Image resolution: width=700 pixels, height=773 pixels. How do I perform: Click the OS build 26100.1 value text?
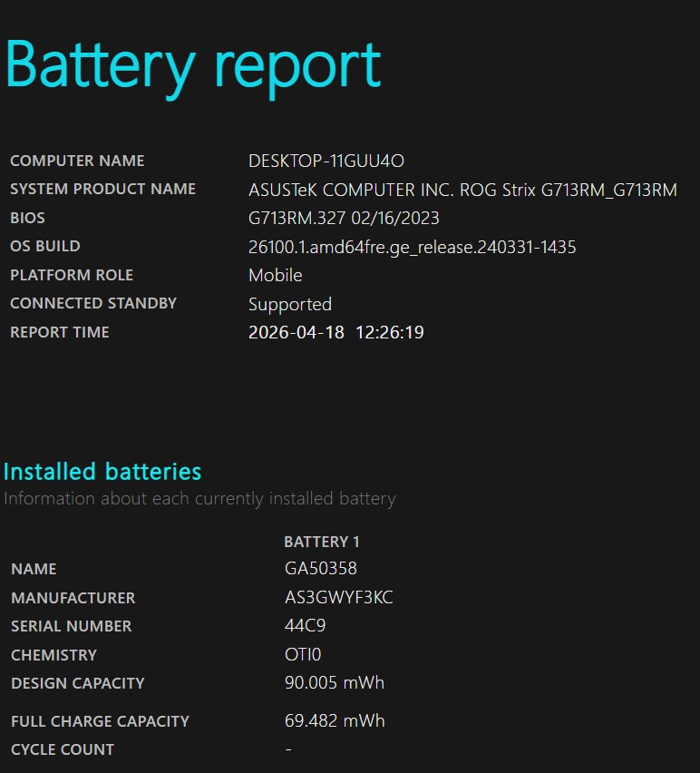[x=412, y=248]
